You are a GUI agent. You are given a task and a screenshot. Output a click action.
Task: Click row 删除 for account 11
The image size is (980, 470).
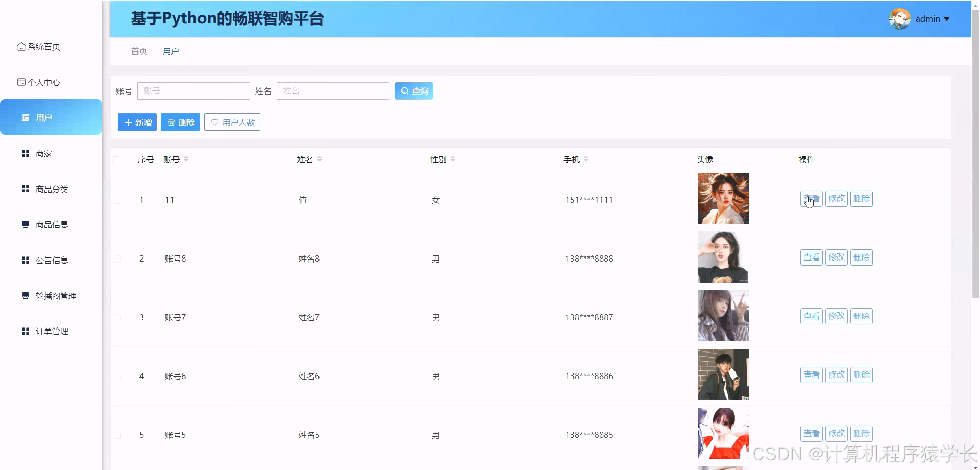(862, 199)
